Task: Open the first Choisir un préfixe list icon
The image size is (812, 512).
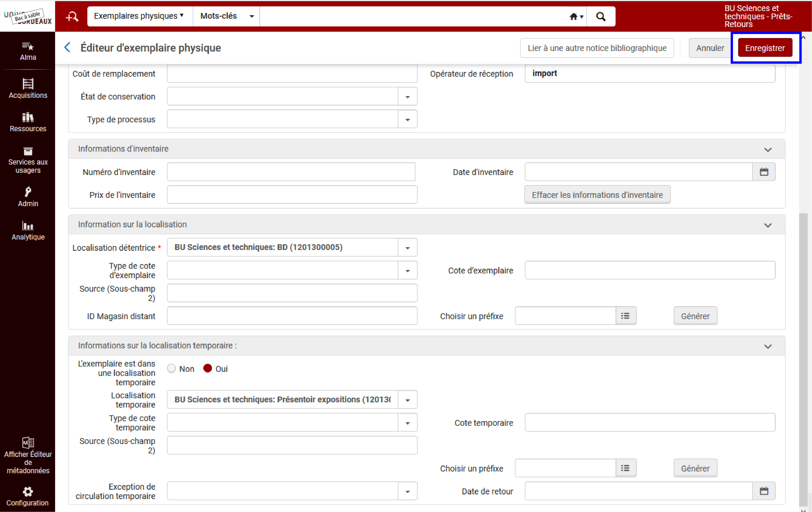Action: click(625, 316)
